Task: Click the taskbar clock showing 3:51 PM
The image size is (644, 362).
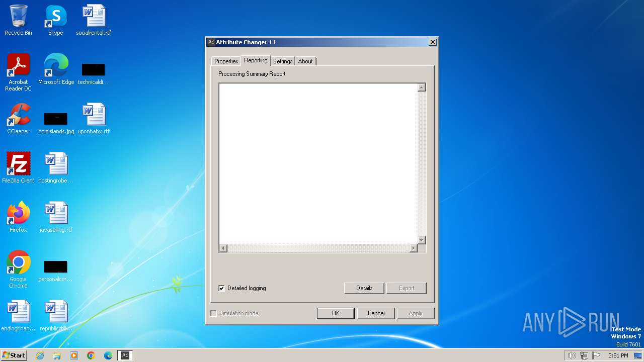Action: pos(618,355)
